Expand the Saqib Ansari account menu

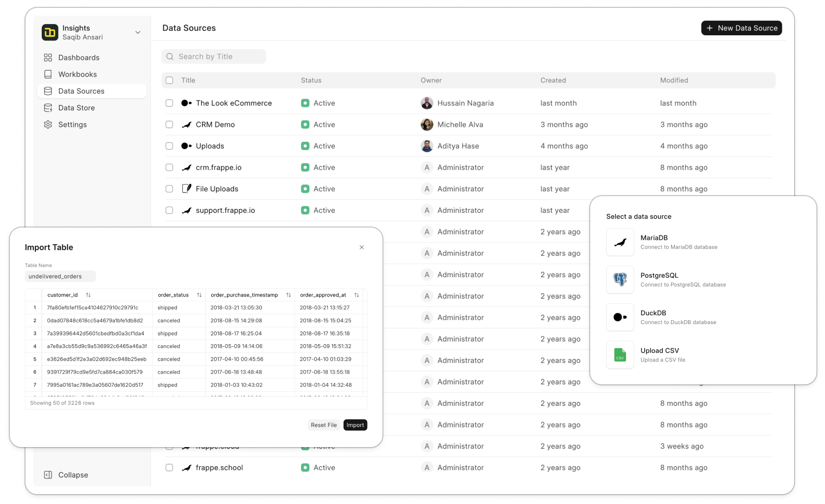coord(138,32)
